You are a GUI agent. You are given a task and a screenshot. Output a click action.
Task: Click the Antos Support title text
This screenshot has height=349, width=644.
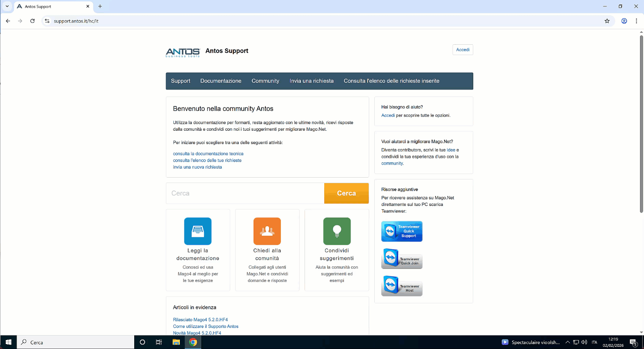click(x=227, y=51)
